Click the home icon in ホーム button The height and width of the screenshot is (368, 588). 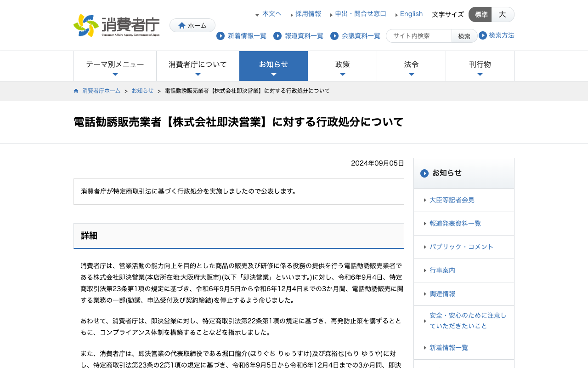click(x=182, y=25)
